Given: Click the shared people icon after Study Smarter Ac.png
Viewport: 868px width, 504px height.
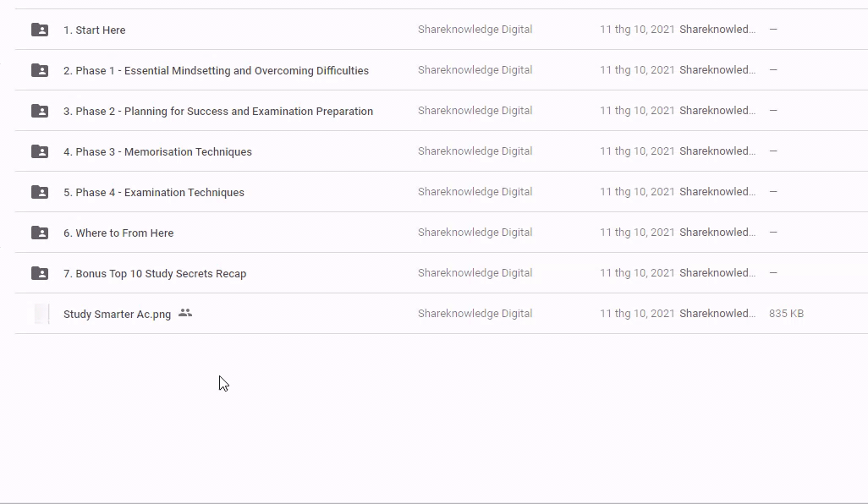Looking at the screenshot, I should click(185, 313).
